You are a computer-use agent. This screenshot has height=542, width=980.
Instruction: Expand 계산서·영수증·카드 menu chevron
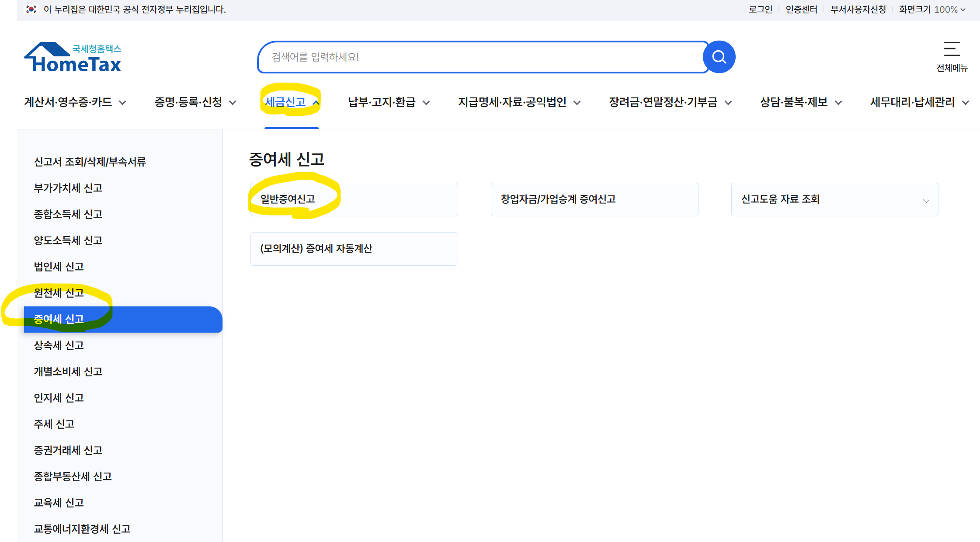coord(123,103)
